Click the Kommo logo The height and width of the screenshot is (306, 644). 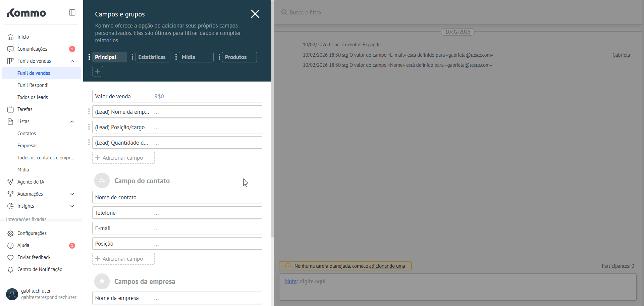[x=26, y=13]
